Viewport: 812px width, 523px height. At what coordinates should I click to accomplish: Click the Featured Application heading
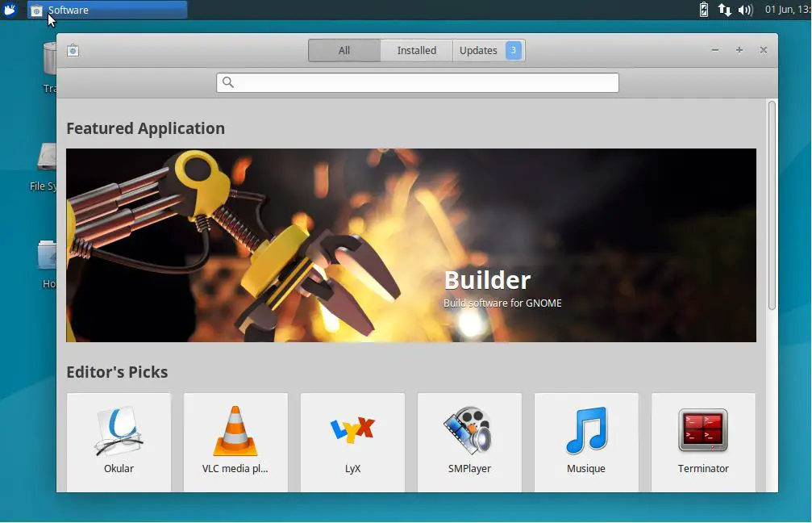point(145,128)
